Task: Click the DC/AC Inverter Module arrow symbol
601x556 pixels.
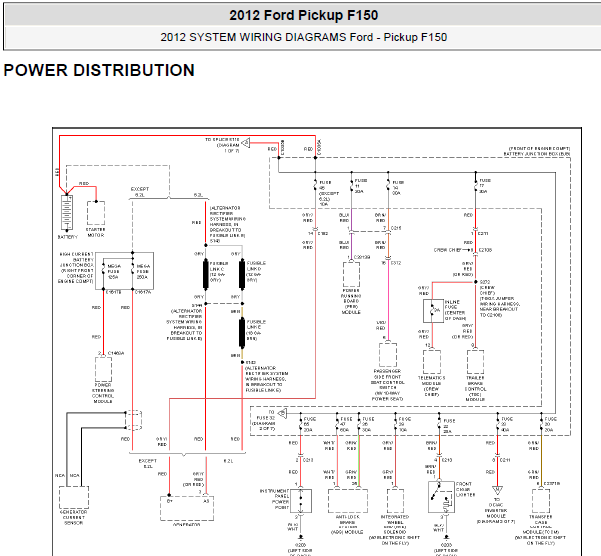Action: pos(497,490)
